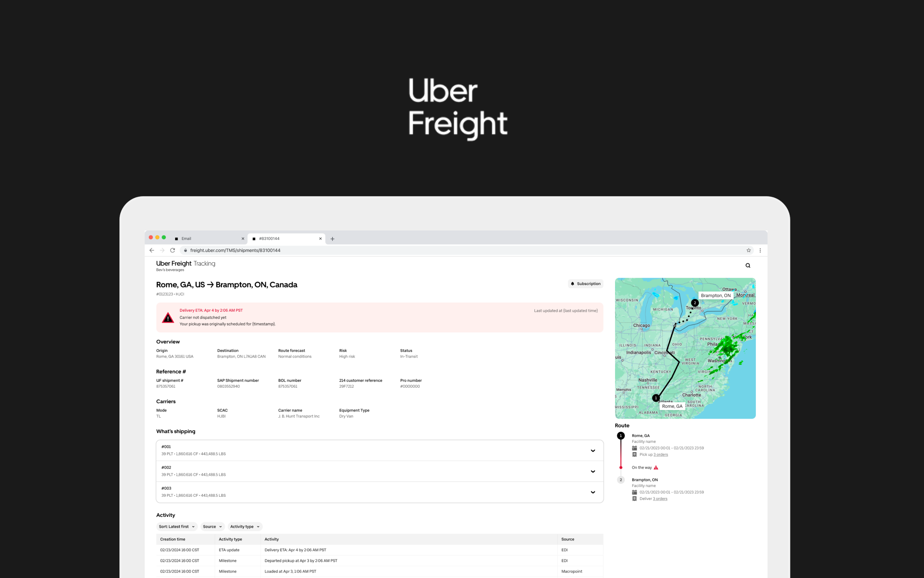Click the Departed pickup at Apr 3 row

[380, 561]
